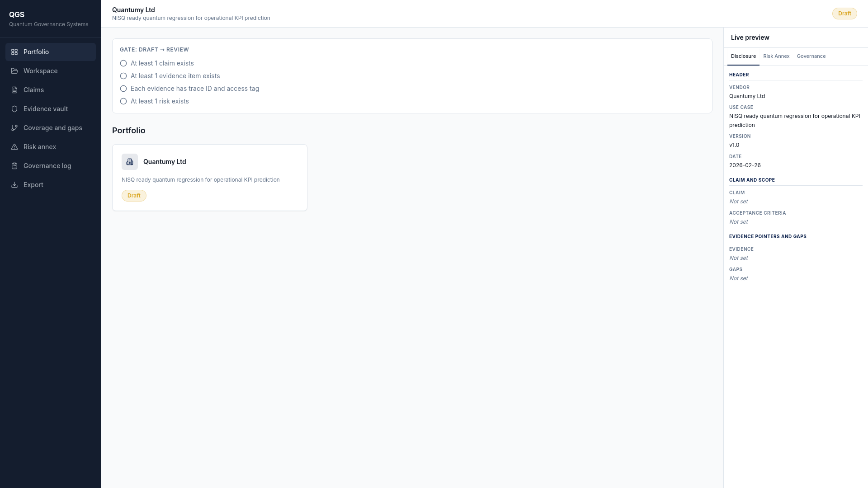Open the Governance log page
The image size is (868, 488).
[x=51, y=166]
